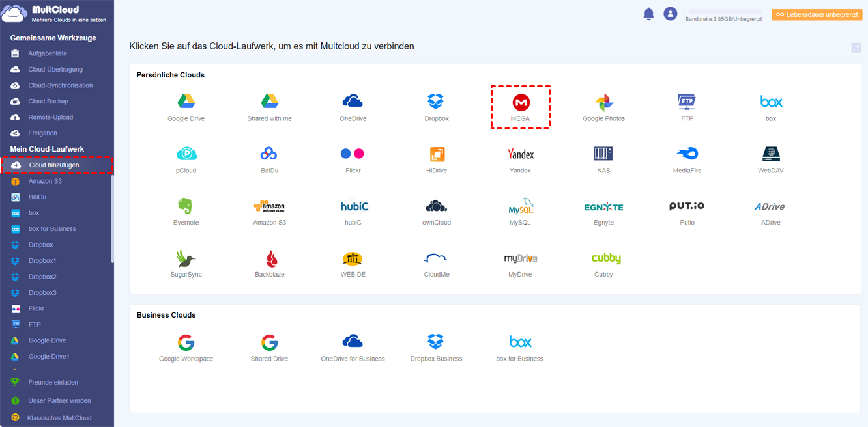Click the sidebar drive list scrollbar
Image resolution: width=868 pixels, height=427 pixels.
[x=112, y=218]
